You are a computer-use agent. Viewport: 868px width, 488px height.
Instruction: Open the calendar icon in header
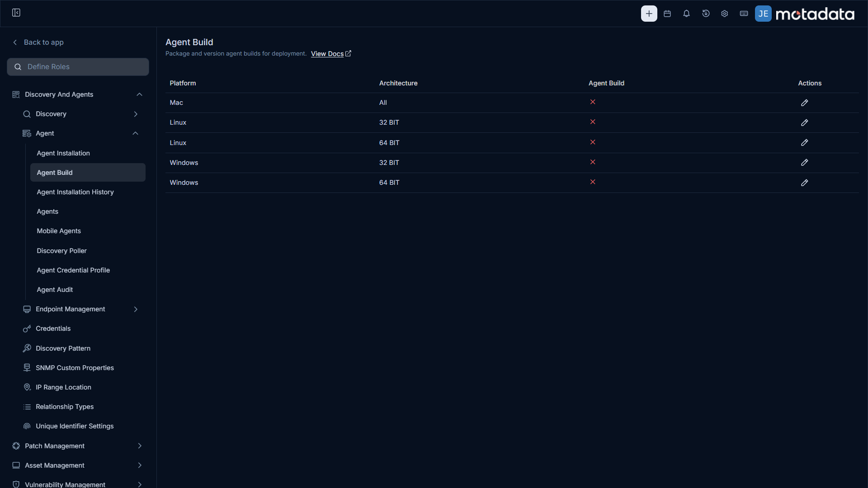[x=667, y=14]
